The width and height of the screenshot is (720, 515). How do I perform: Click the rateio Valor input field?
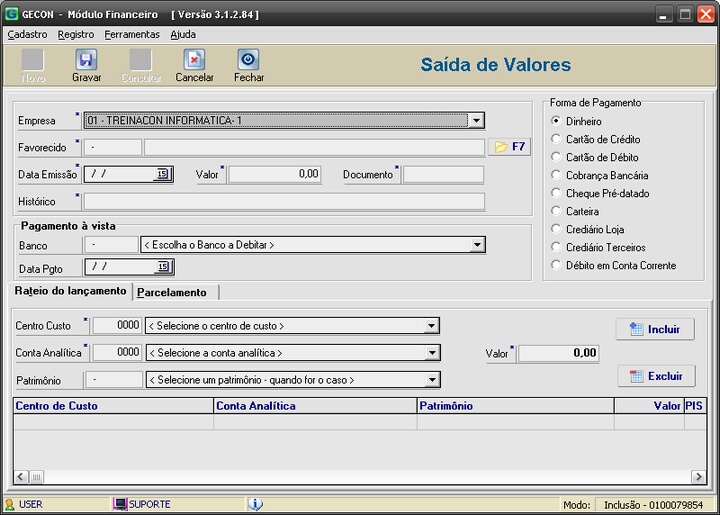[558, 353]
